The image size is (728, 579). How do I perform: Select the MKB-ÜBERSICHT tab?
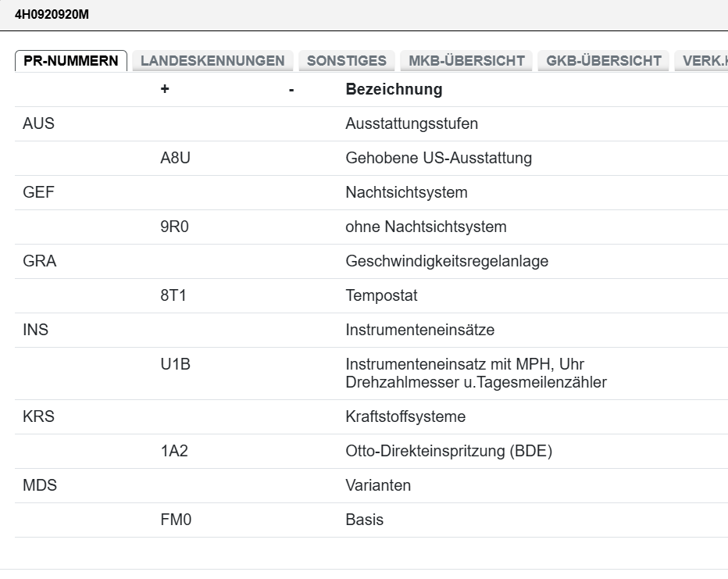466,61
